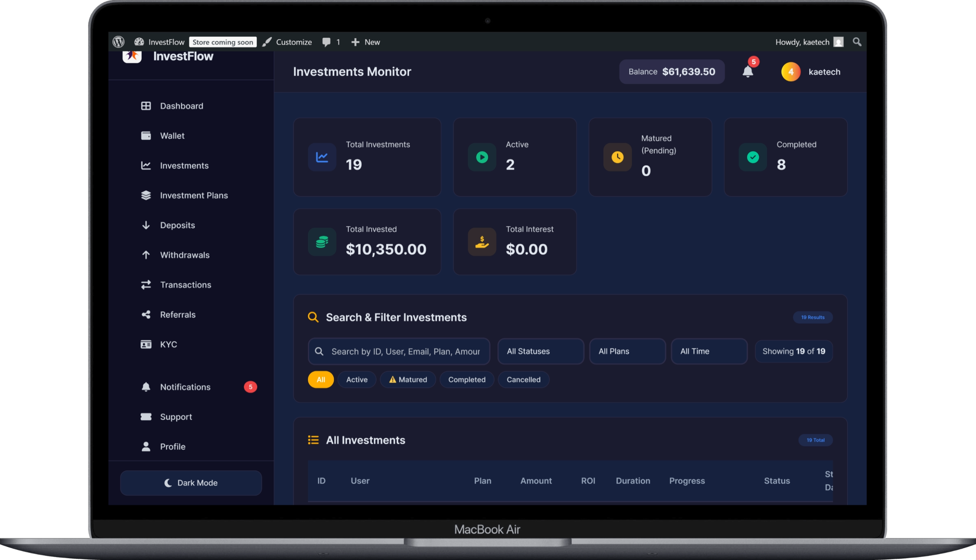The width and height of the screenshot is (976, 560).
Task: Click the Status column header
Action: tap(777, 481)
